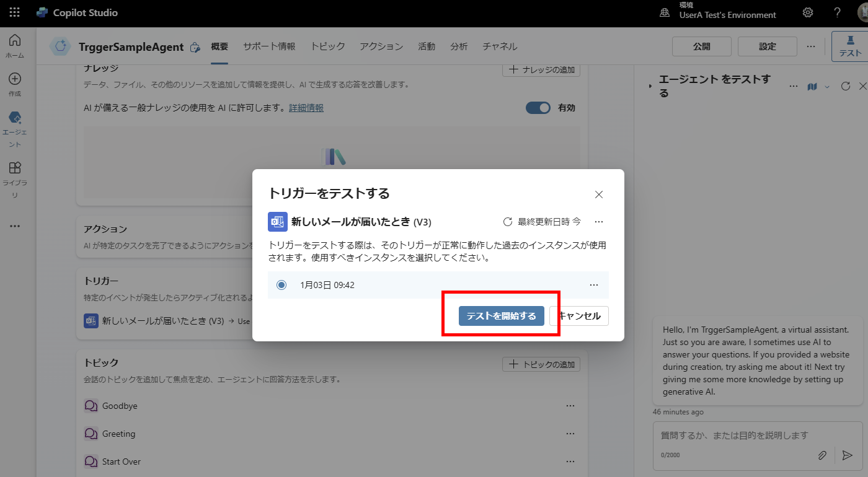This screenshot has width=868, height=477.
Task: Open the conversation map icon in test panel
Action: coord(812,87)
